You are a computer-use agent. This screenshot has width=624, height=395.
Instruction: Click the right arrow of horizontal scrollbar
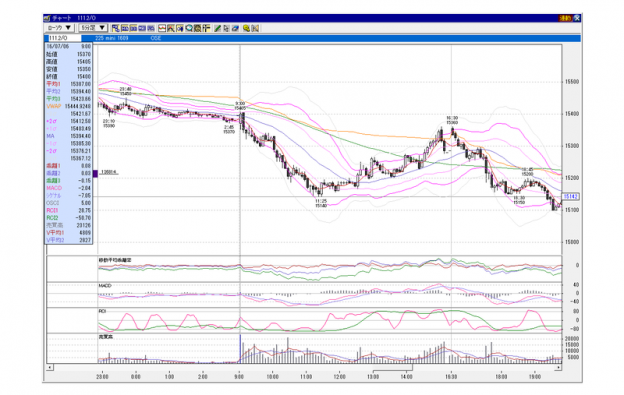tap(558, 368)
